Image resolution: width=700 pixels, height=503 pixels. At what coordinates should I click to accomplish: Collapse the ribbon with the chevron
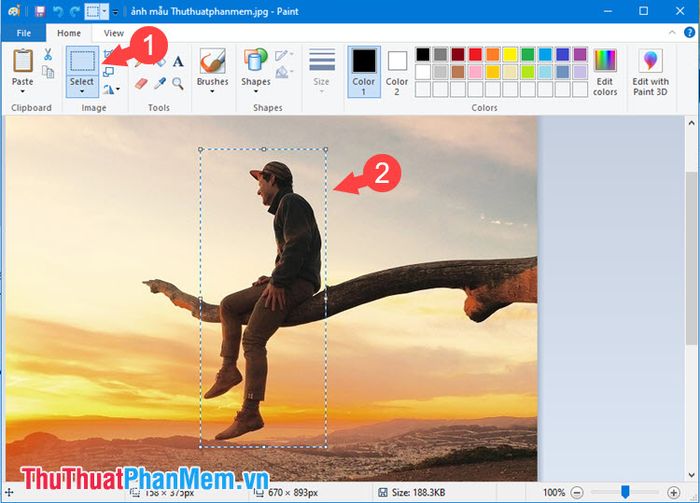pos(672,33)
